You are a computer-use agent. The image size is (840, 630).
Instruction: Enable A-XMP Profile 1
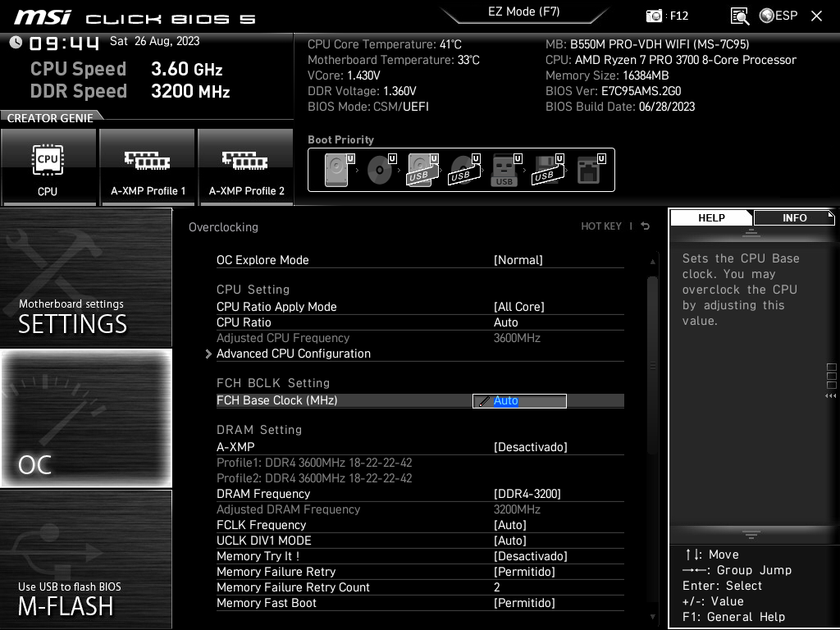pos(148,167)
